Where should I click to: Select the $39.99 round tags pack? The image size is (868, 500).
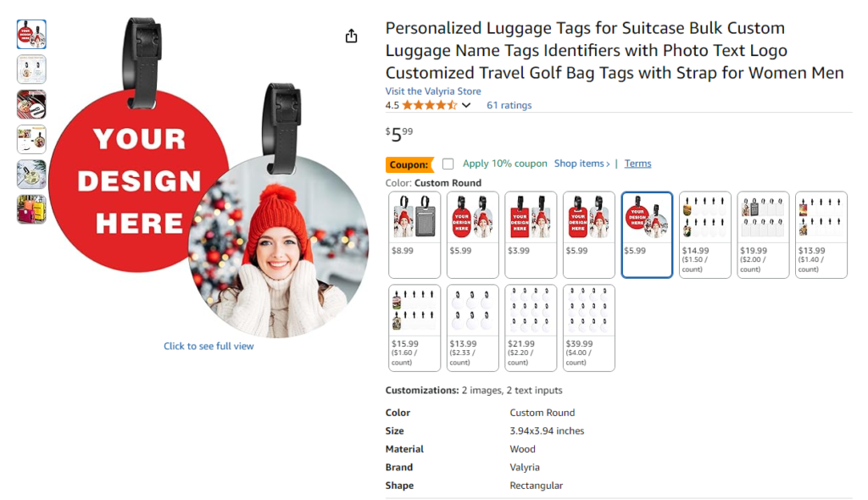[x=588, y=328]
